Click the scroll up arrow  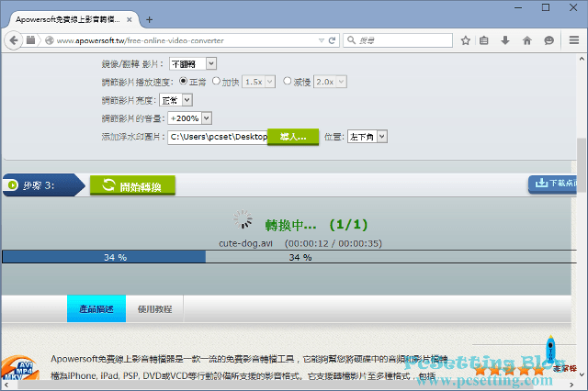582,59
